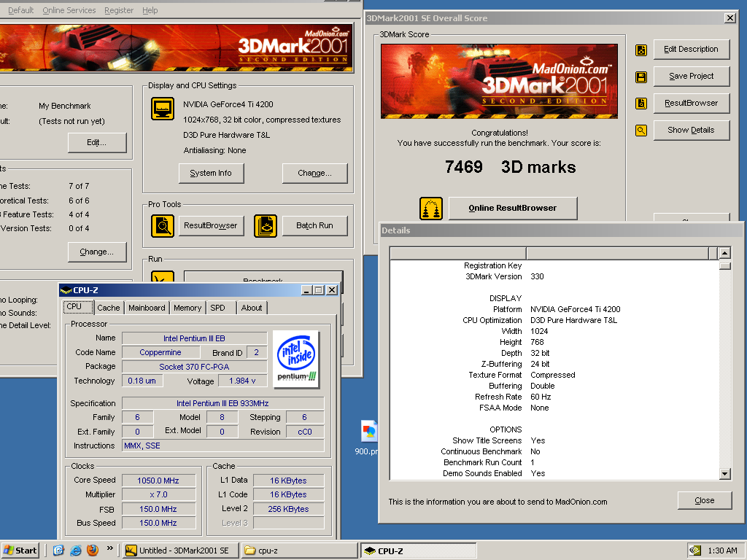Click the CPU-Z taskbar button
The height and width of the screenshot is (560, 747).
[x=418, y=551]
